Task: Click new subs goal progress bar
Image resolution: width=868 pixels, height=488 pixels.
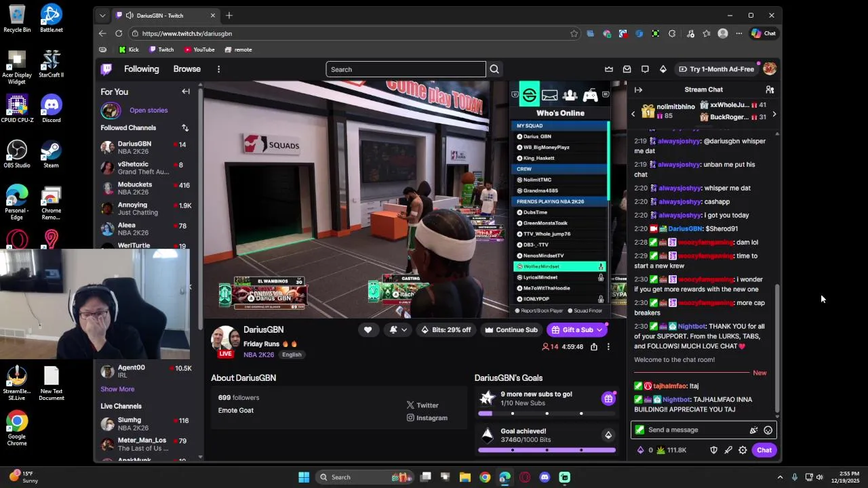Action: click(x=547, y=413)
